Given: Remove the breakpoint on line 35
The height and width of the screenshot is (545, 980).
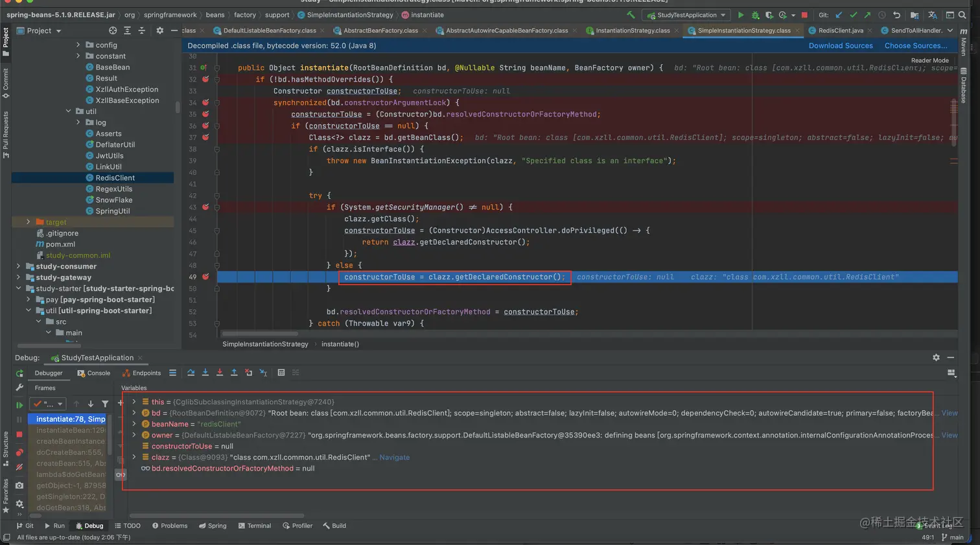Looking at the screenshot, I should 205,114.
